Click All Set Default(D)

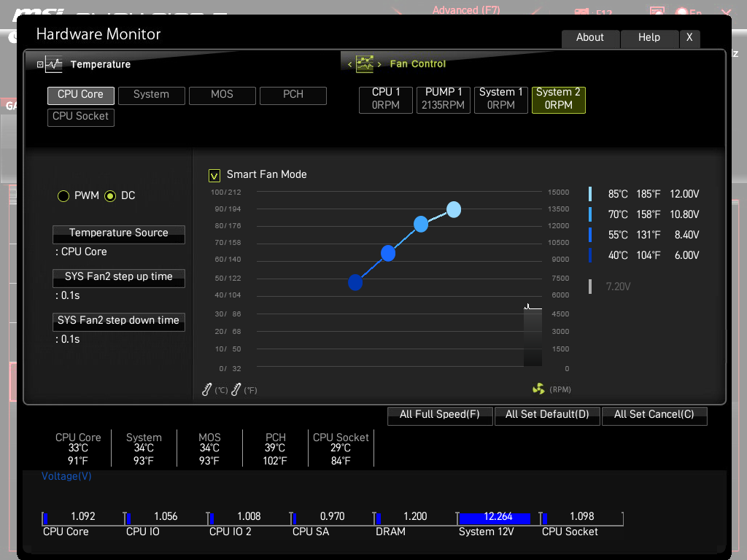click(547, 415)
